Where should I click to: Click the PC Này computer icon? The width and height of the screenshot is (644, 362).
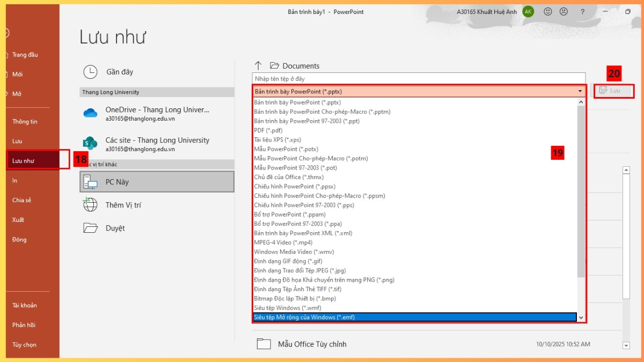[x=90, y=182]
